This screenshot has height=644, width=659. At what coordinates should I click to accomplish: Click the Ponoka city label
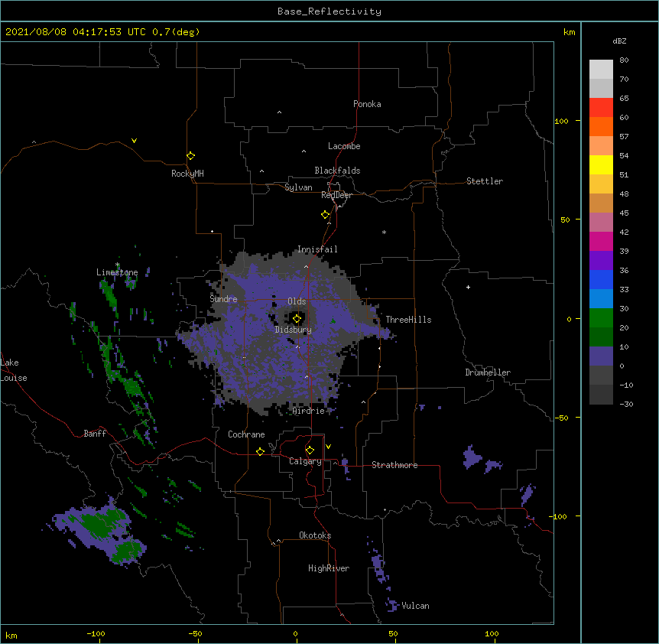[x=367, y=104]
